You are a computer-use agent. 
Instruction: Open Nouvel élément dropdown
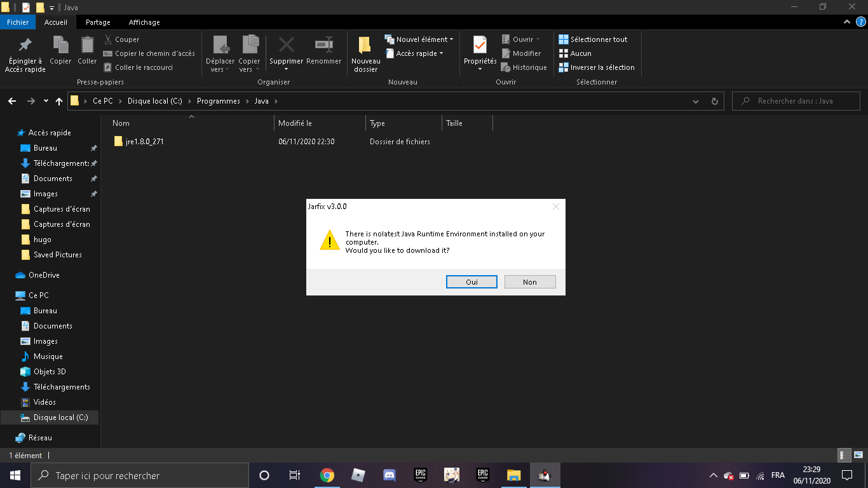(x=419, y=39)
